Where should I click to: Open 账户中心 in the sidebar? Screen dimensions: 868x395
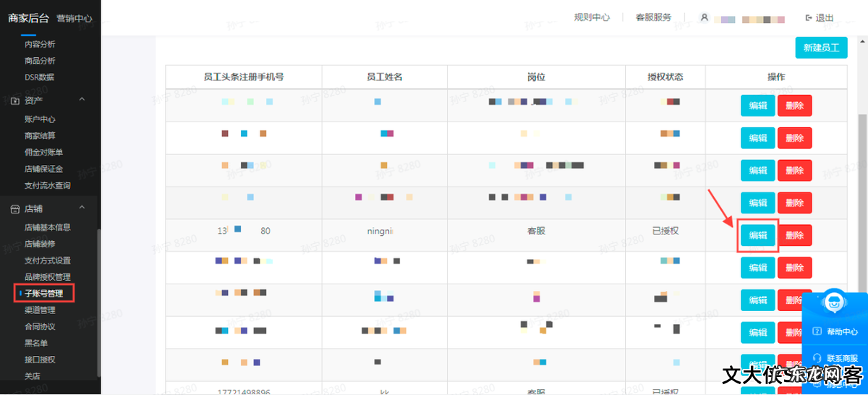coord(40,119)
